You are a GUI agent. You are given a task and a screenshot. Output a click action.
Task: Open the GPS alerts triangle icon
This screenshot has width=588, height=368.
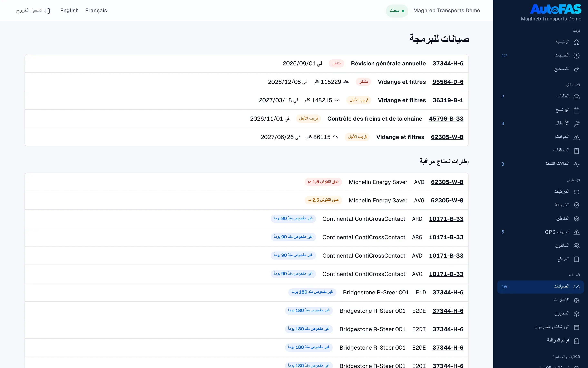pyautogui.click(x=576, y=232)
